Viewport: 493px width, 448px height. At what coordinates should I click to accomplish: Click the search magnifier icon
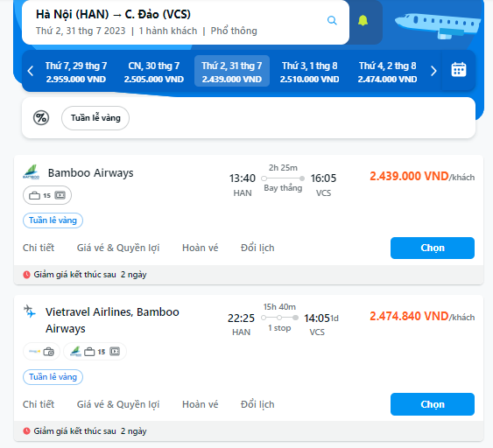click(x=332, y=20)
